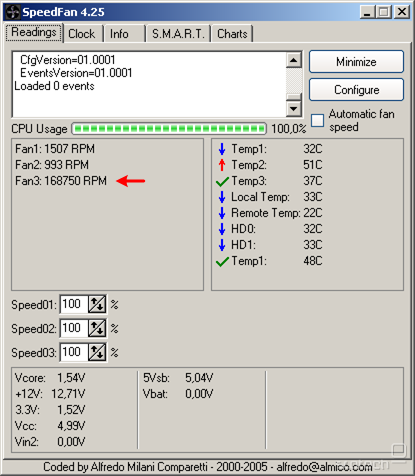This screenshot has width=415, height=476.
Task: Maximize the SpeedFan window
Action: click(384, 12)
